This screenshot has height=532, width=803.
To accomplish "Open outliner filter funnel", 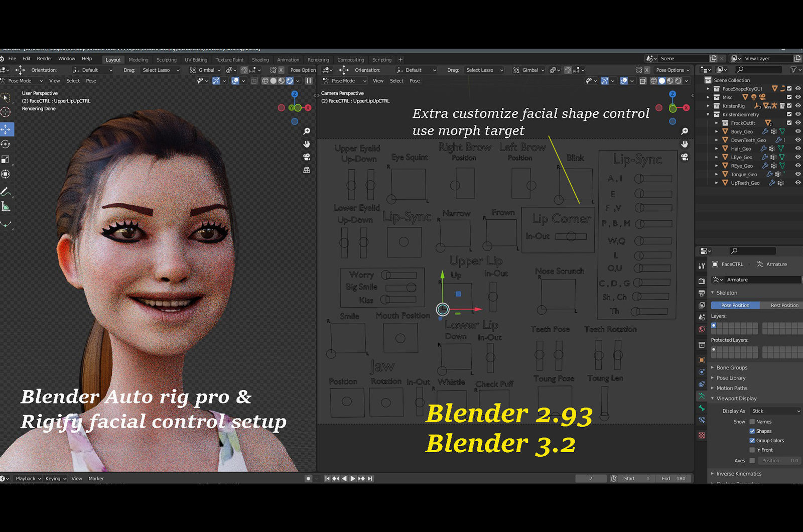I will (793, 70).
